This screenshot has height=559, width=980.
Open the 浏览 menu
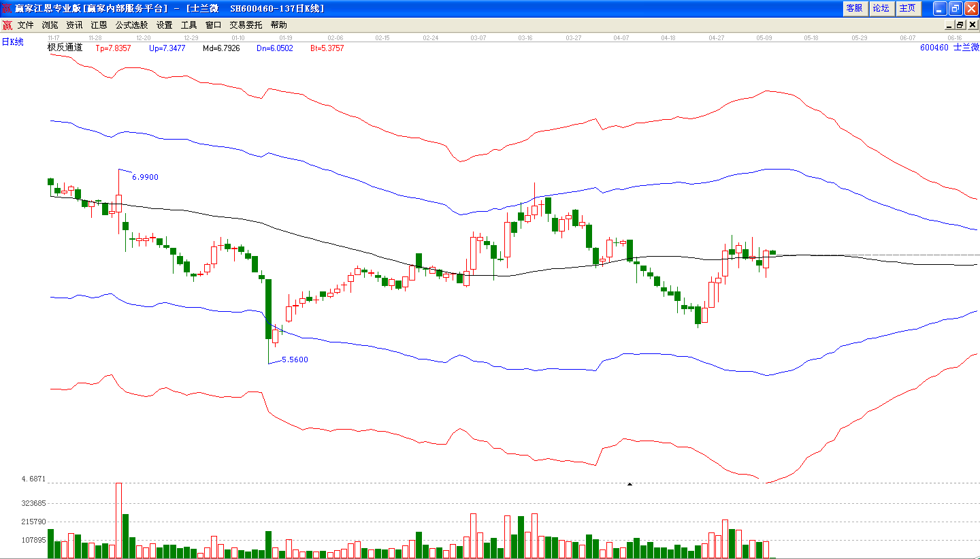click(x=50, y=25)
